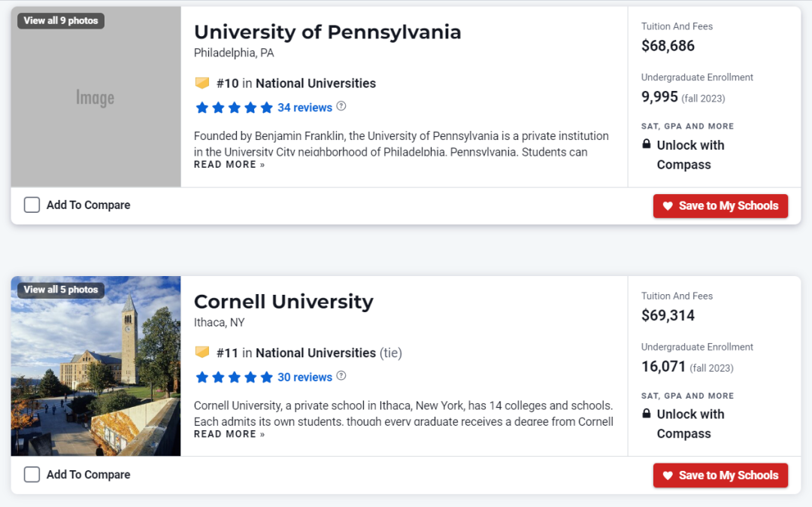Click the View all 9 photos badge
Image resolution: width=812 pixels, height=507 pixels.
pos(61,20)
